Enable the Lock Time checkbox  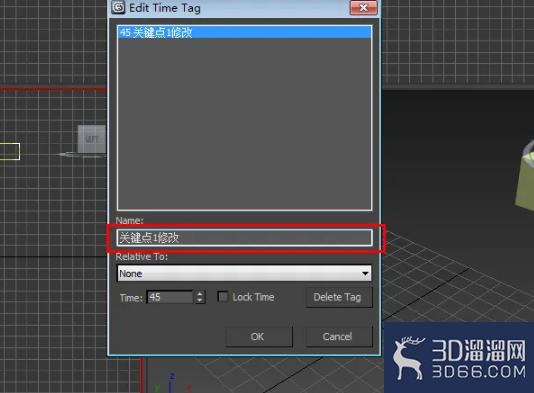[223, 297]
